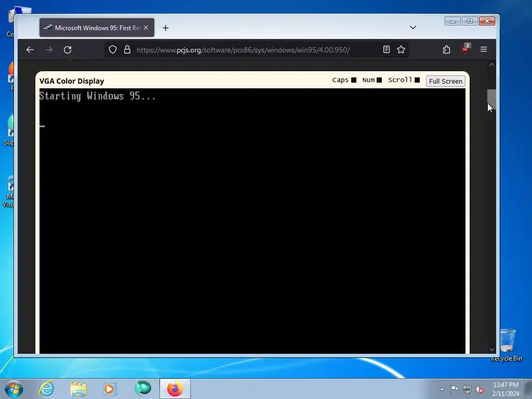Toggle reader view in address bar

click(x=386, y=49)
